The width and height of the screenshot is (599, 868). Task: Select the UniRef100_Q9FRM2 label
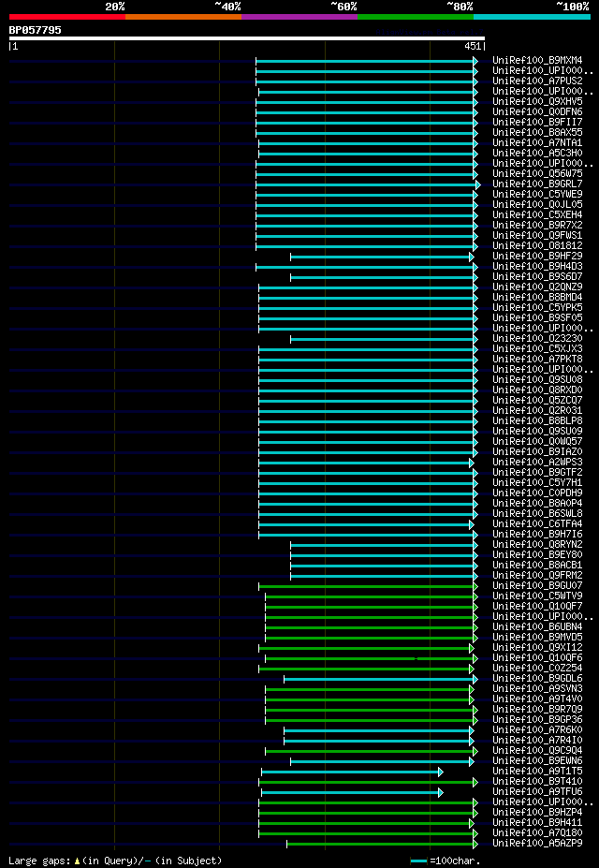point(537,576)
